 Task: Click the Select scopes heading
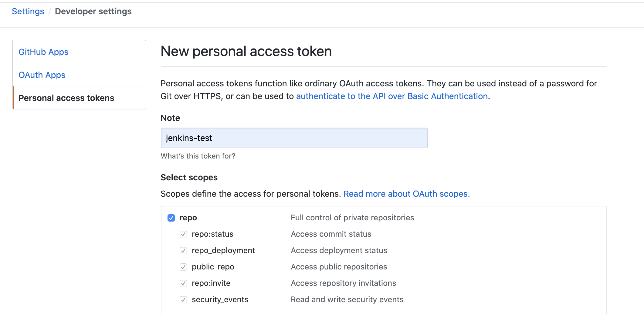(189, 178)
